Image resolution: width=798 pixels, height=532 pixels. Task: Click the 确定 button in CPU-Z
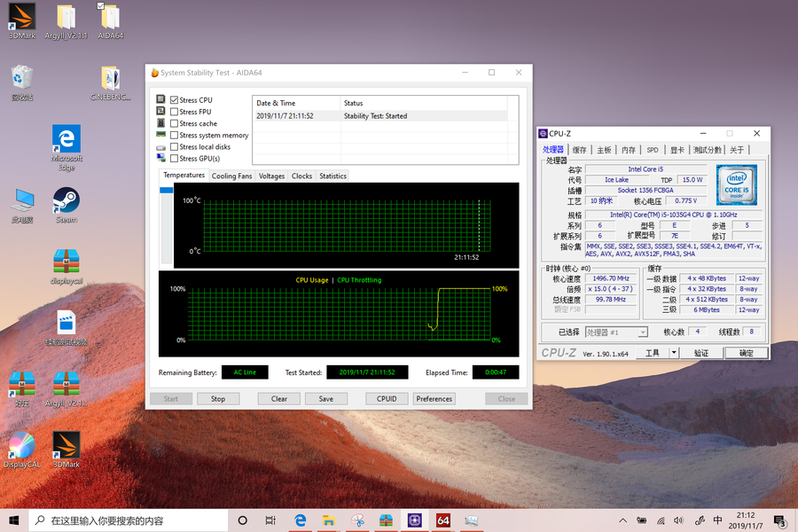[x=746, y=353]
